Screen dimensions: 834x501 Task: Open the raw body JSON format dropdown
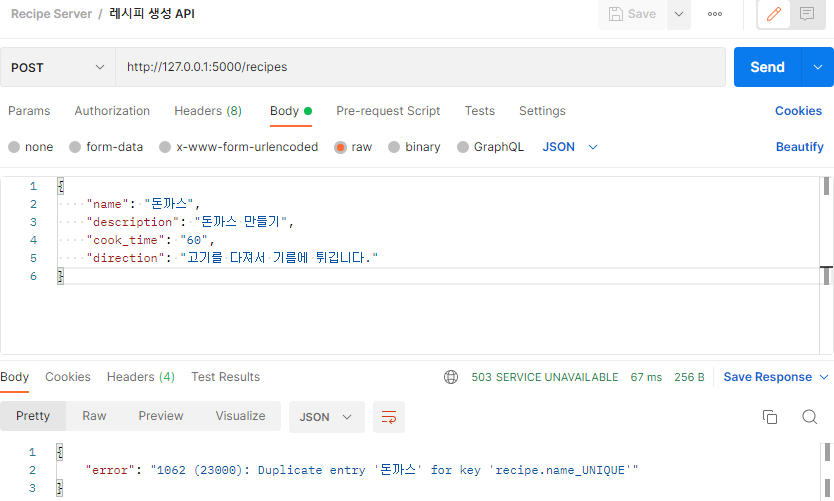(x=570, y=147)
